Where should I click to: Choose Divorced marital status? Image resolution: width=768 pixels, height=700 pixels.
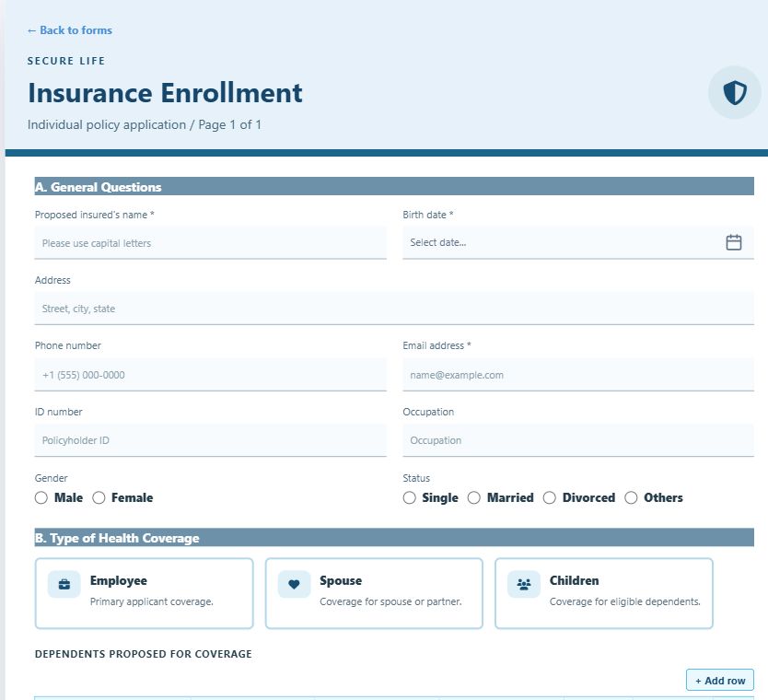(550, 497)
